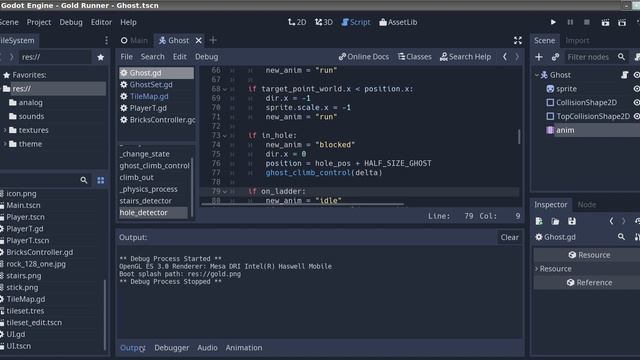
Task: Open the script editor File menu
Action: coord(127,57)
